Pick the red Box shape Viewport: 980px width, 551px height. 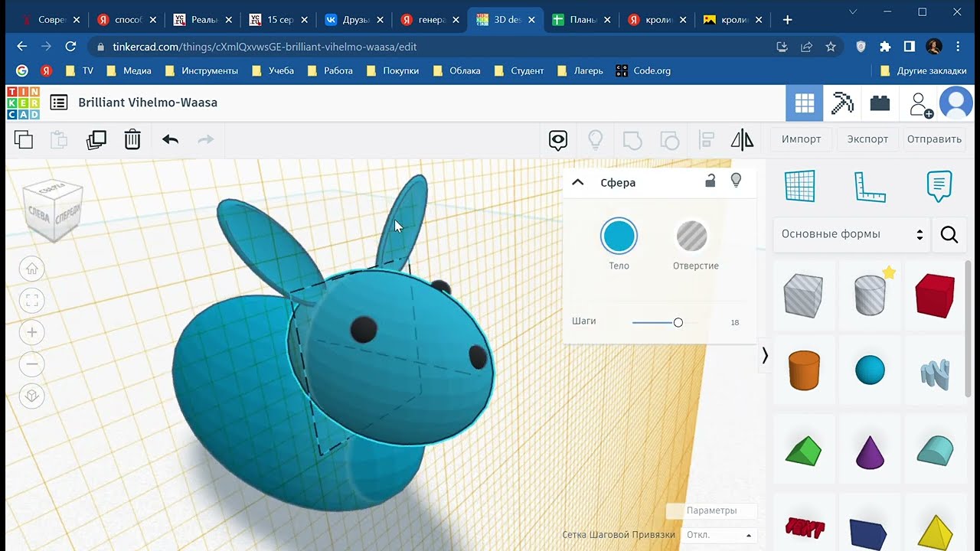(x=935, y=295)
